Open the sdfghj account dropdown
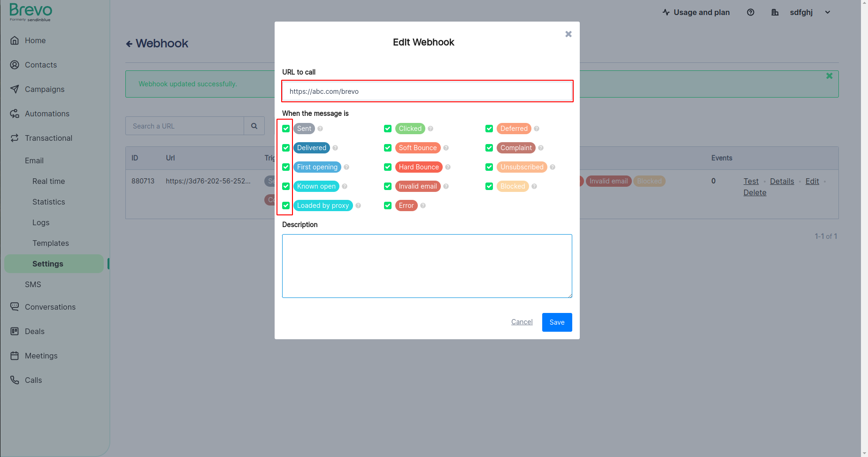Viewport: 868px width, 457px height. [810, 12]
